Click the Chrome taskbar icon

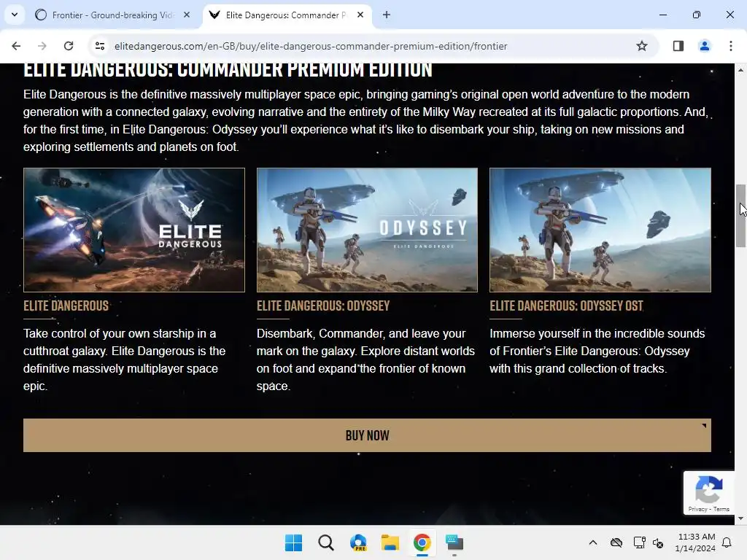click(422, 542)
